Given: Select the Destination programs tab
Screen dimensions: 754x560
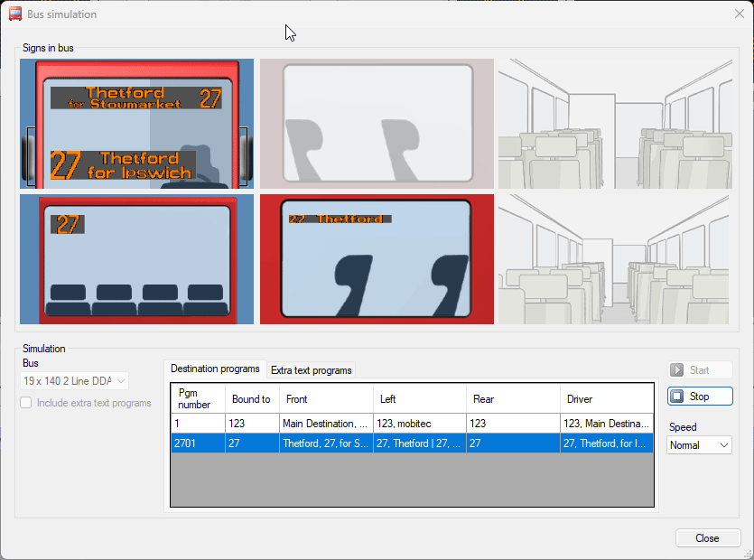Looking at the screenshot, I should click(215, 369).
